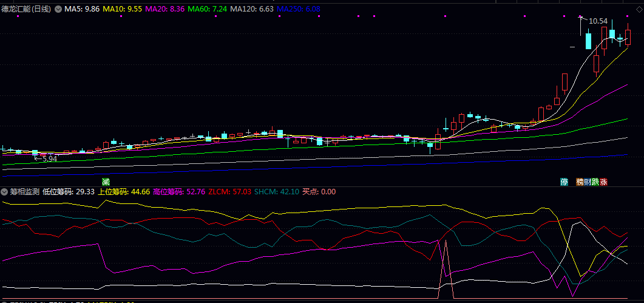
Task: Click the cyan 停 event icon
Action: (564, 182)
